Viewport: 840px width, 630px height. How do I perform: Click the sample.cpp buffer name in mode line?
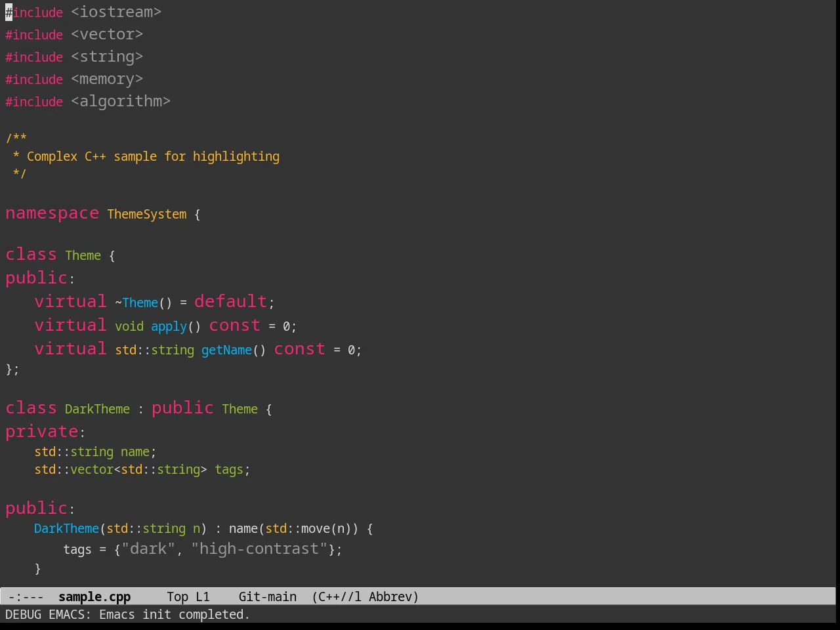[94, 597]
